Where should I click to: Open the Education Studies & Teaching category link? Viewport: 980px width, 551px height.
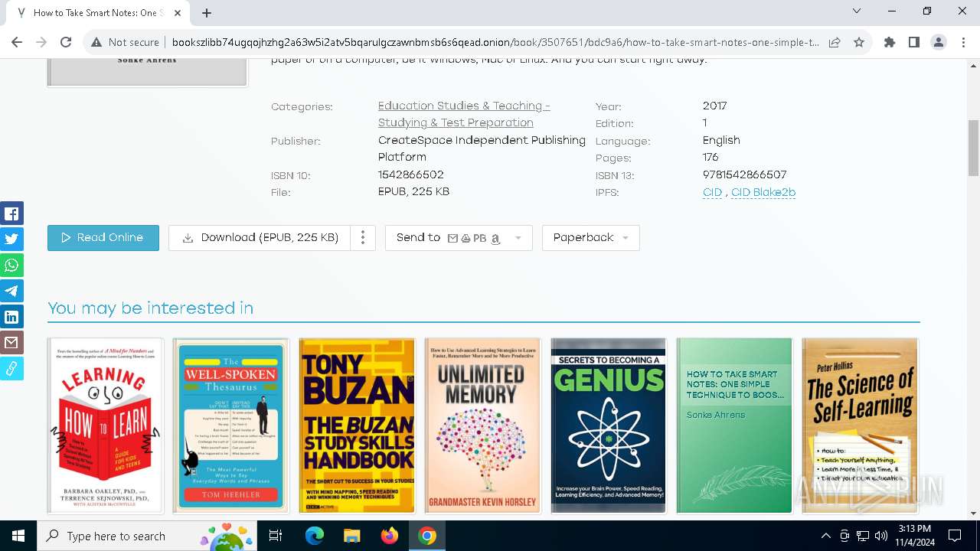[x=464, y=114]
